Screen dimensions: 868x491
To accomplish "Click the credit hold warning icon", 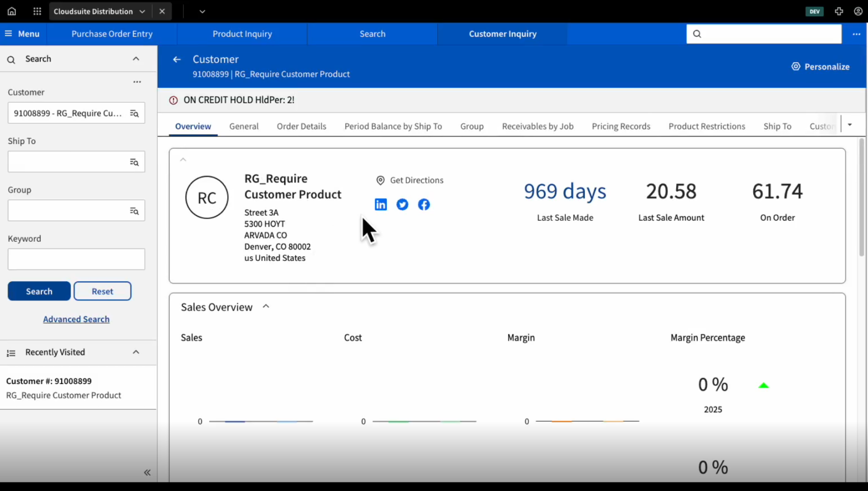I will pos(173,100).
